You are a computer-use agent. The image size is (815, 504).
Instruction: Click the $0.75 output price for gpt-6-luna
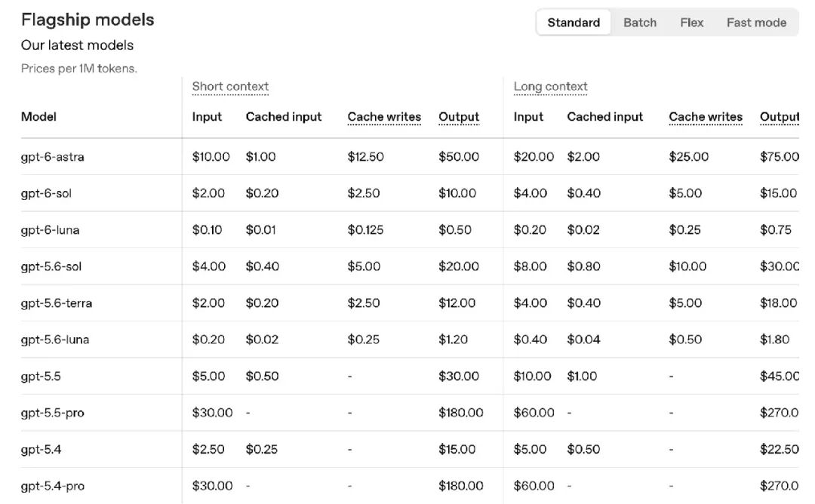point(776,229)
